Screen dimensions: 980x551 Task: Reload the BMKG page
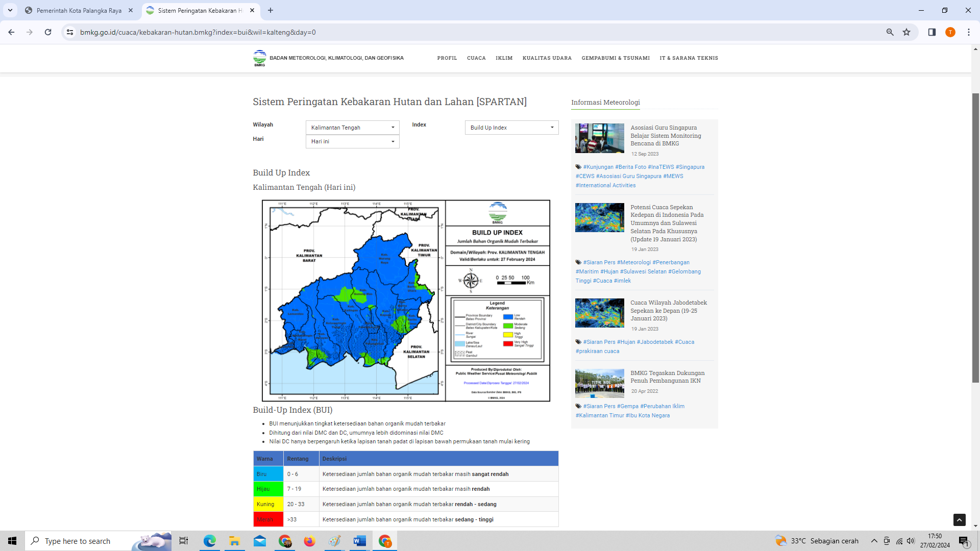click(48, 32)
